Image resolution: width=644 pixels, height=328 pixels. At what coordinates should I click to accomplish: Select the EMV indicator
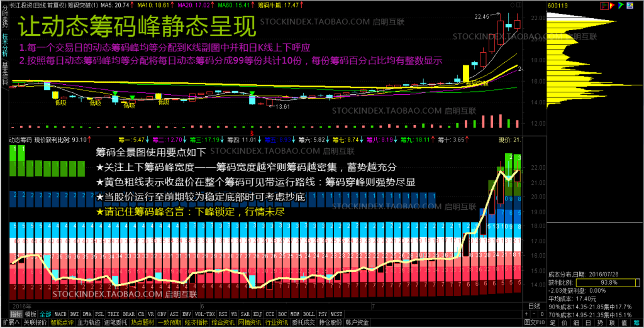coord(186,314)
